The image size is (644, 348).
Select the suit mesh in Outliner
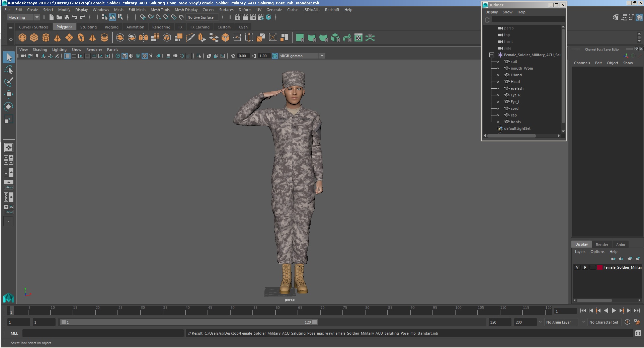pos(514,62)
